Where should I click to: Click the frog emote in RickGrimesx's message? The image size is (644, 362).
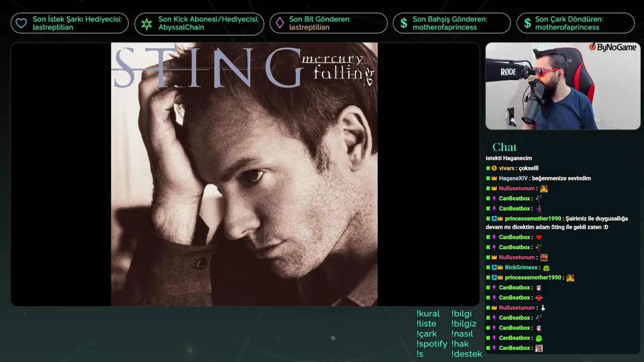pyautogui.click(x=546, y=267)
